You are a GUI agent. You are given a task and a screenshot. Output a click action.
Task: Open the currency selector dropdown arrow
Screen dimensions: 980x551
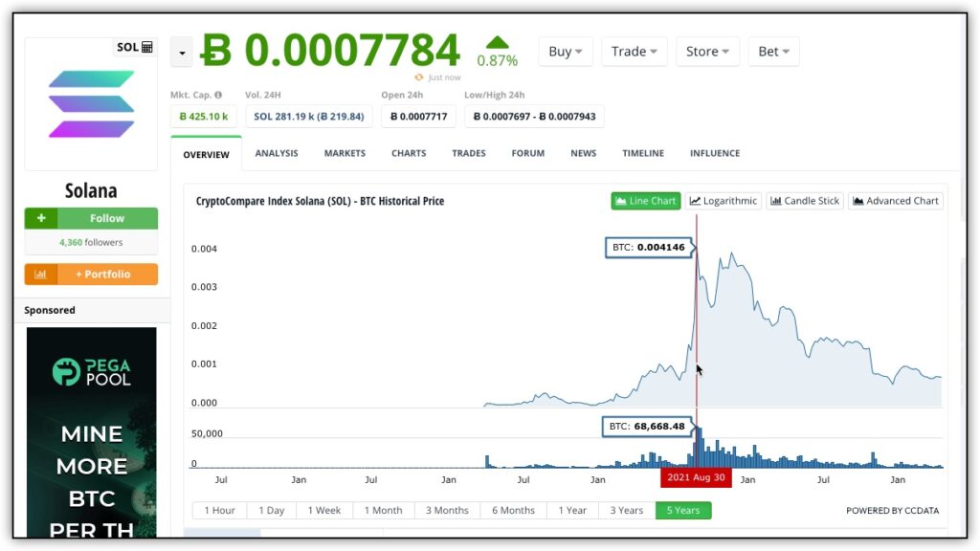(181, 53)
